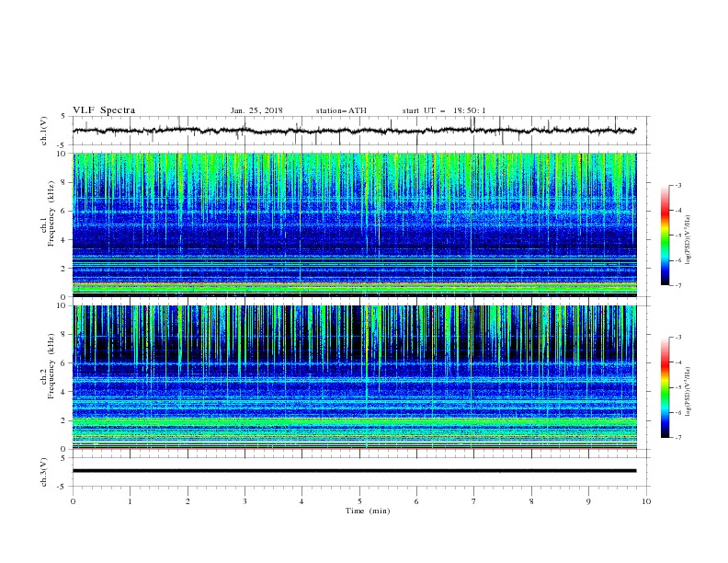Click the ch.3 flat black trace
The height and width of the screenshot is (563, 728).
pos(354,471)
